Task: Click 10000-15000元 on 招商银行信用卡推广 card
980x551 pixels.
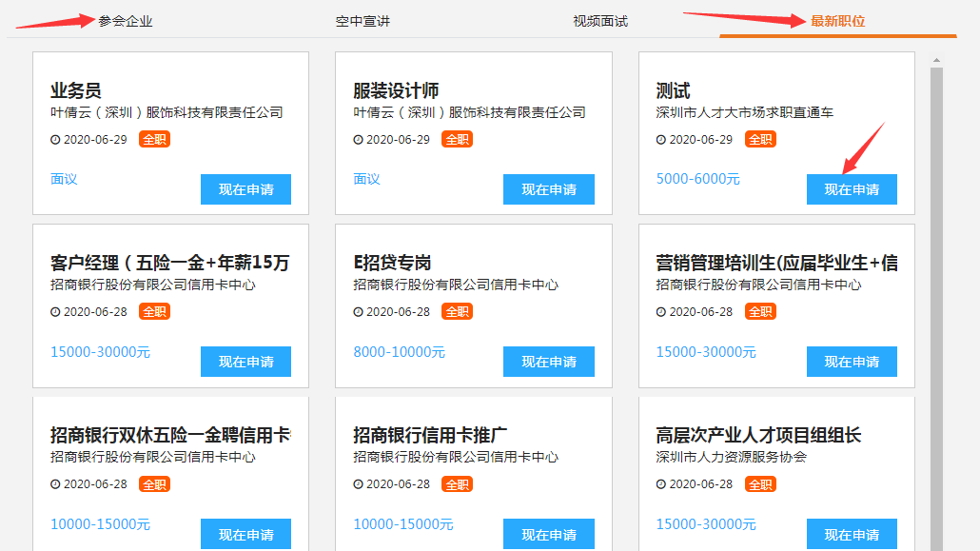Action: coord(403,524)
